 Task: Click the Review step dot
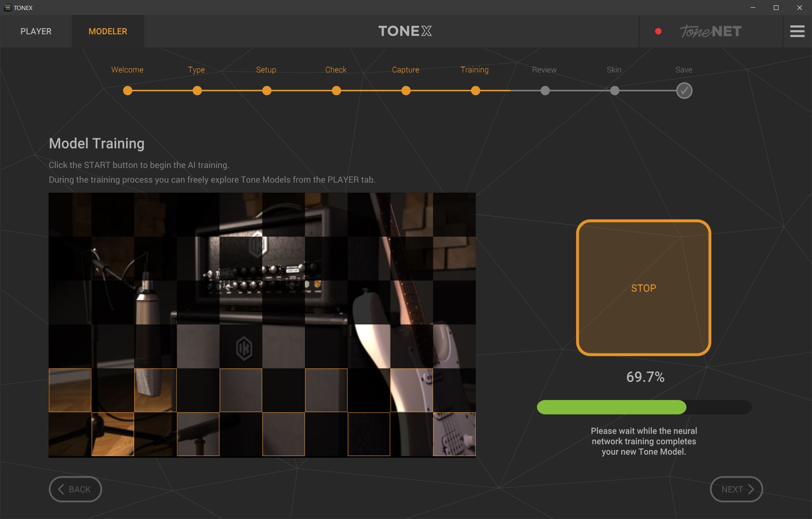pyautogui.click(x=545, y=91)
